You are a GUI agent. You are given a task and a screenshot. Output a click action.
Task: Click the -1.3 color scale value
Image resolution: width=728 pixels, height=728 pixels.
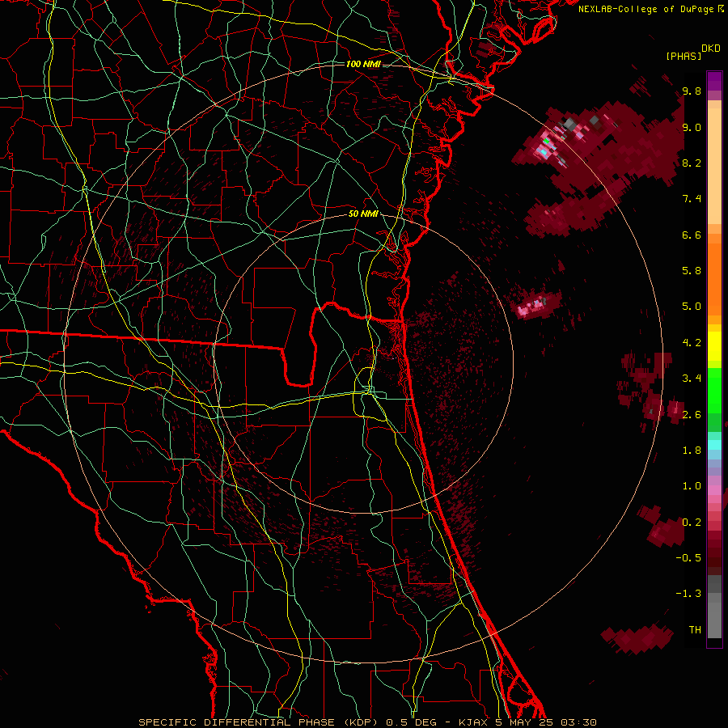[x=688, y=595]
